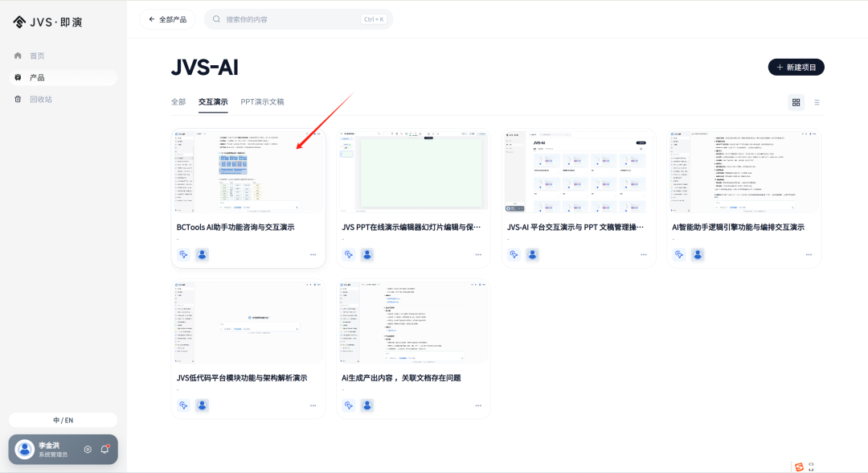Select the 全部 tab
The image size is (868, 473).
(x=178, y=102)
